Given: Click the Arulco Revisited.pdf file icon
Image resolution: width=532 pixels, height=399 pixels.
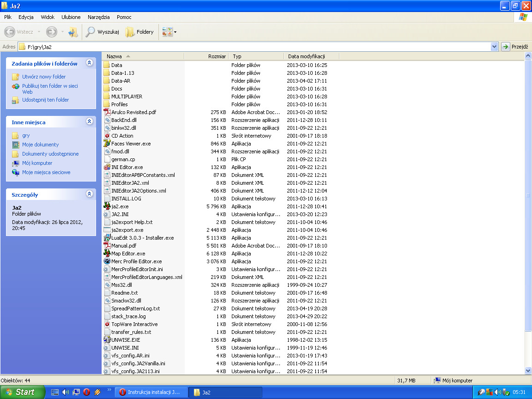Looking at the screenshot, I should click(107, 112).
